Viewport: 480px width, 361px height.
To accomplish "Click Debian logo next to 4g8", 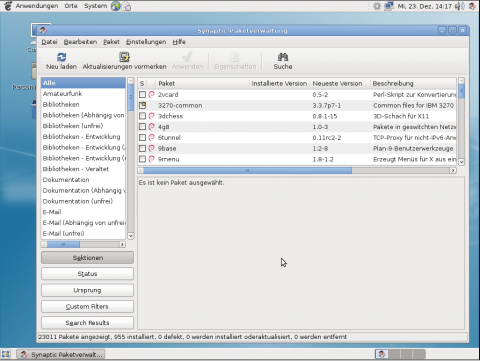I will pos(152,127).
